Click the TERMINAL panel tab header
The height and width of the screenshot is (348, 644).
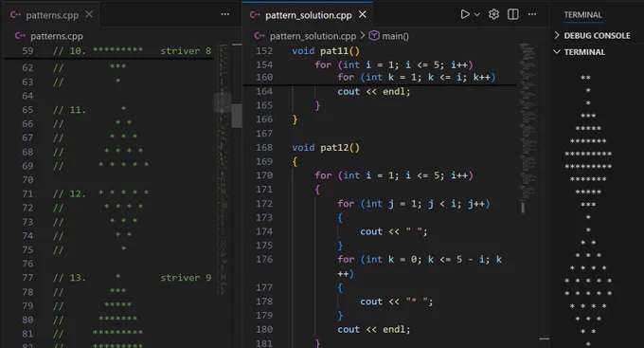pos(582,15)
